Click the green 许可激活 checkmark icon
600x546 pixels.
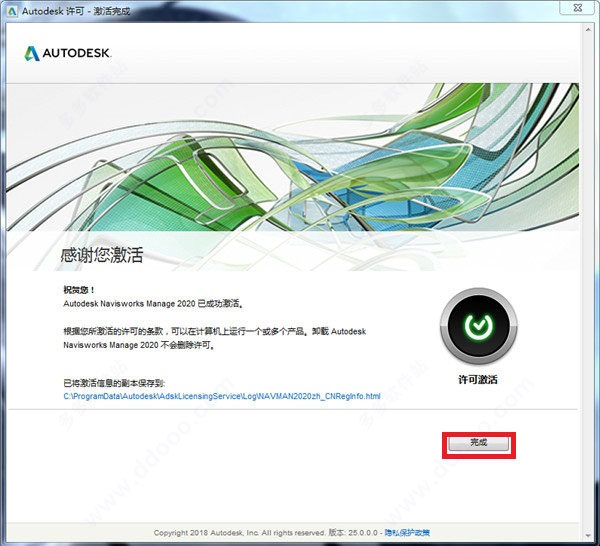click(x=478, y=326)
